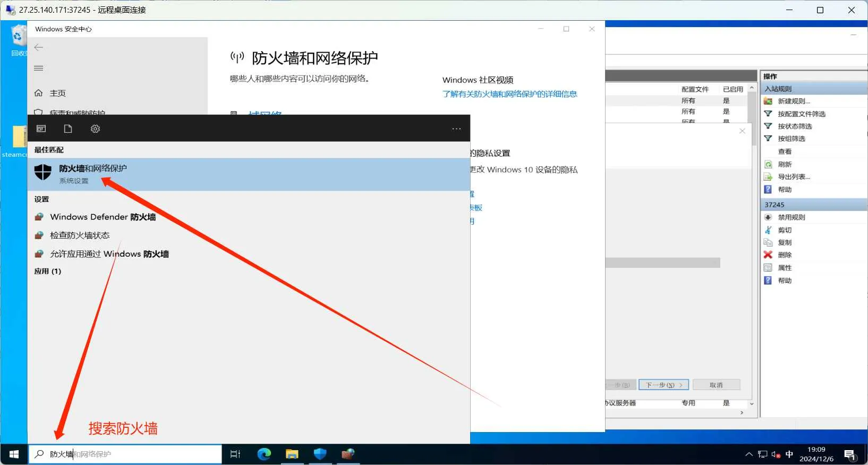Screen dimensions: 868x465
Task: Click 刷新 in the actions pane
Action: pyautogui.click(x=785, y=164)
